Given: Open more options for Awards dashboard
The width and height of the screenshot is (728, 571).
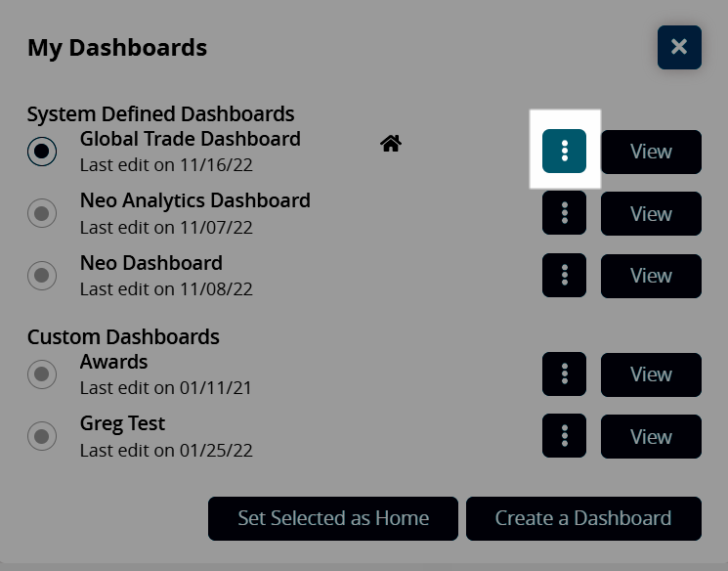Looking at the screenshot, I should 564,374.
